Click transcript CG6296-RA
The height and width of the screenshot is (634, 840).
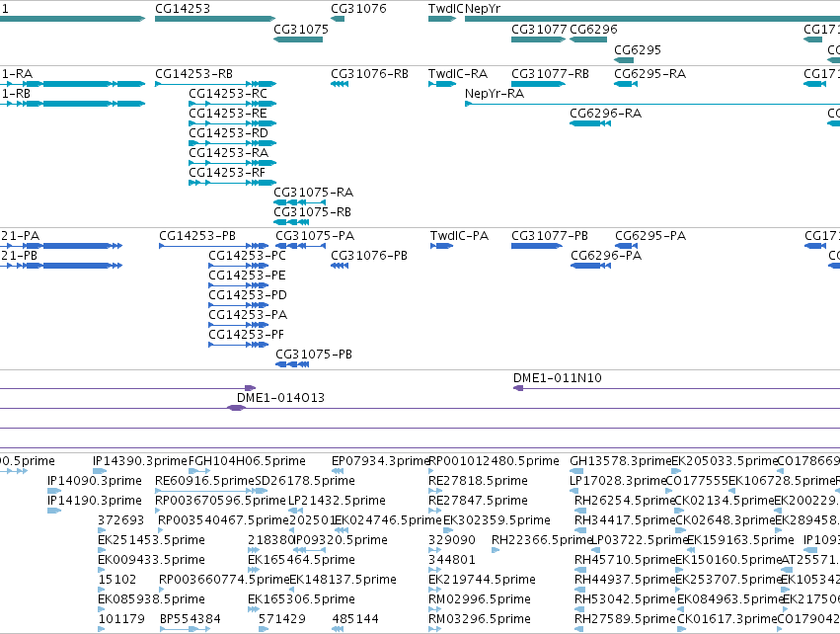tap(605, 114)
